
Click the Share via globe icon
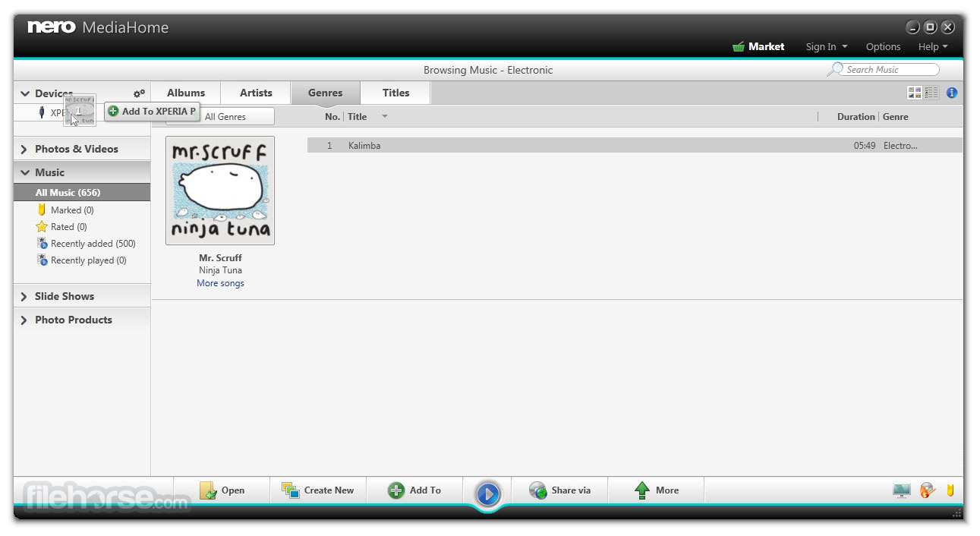pyautogui.click(x=538, y=490)
